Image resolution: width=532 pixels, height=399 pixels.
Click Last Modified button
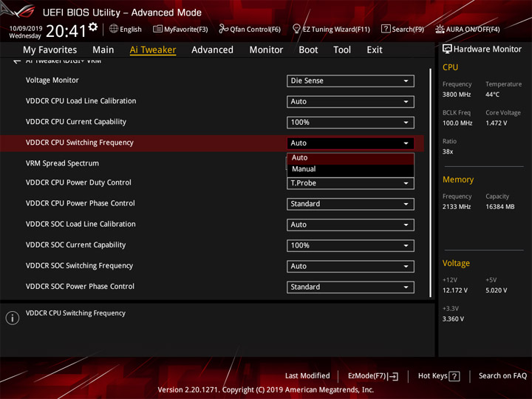(307, 376)
